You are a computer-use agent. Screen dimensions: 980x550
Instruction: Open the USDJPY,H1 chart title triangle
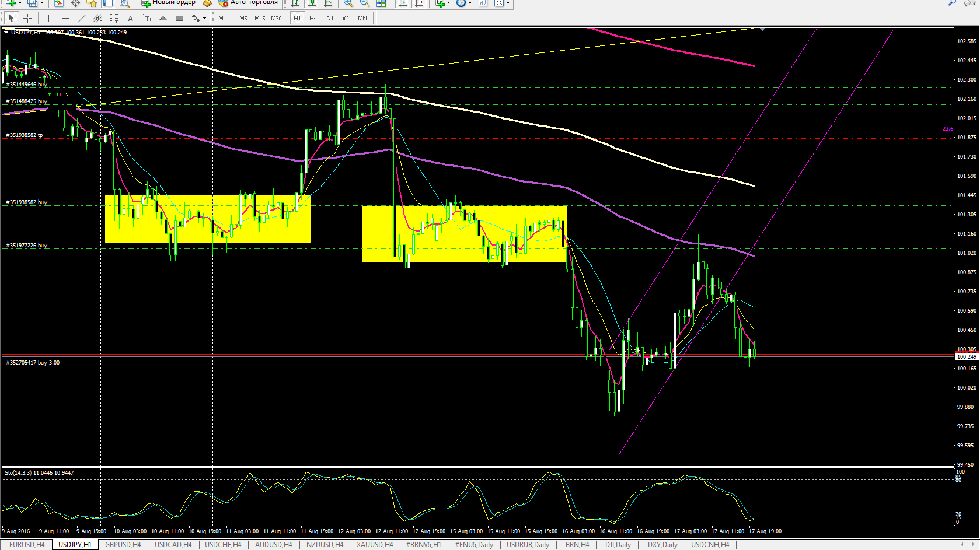coord(6,33)
